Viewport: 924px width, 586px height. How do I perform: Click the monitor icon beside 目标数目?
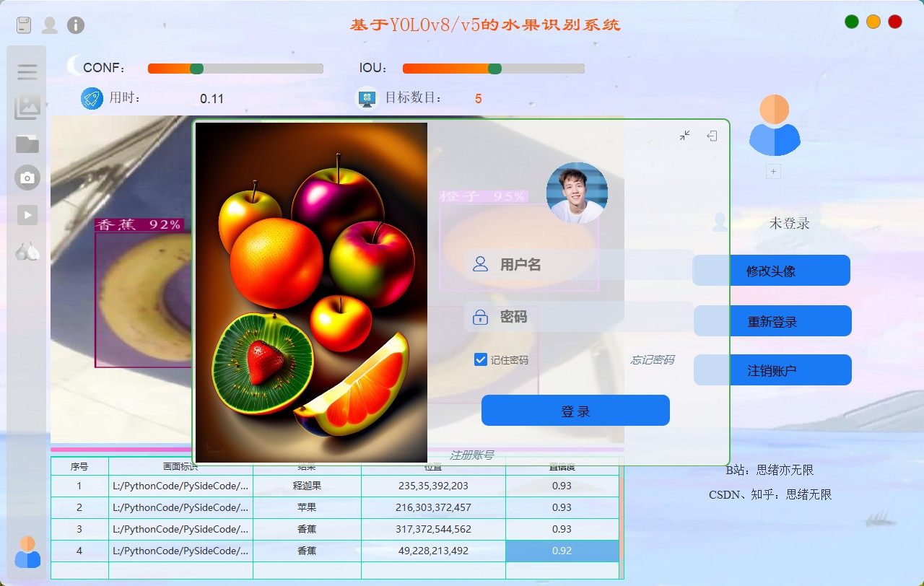[x=367, y=98]
